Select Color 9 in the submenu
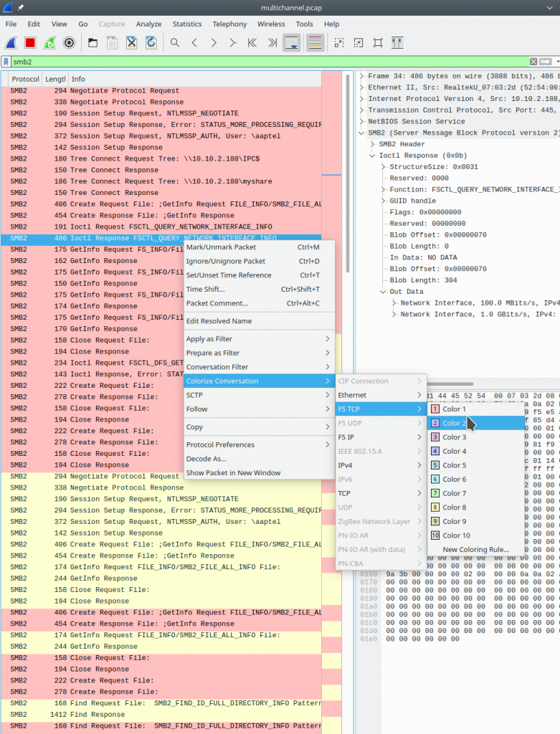This screenshot has height=734, width=560. point(475,522)
